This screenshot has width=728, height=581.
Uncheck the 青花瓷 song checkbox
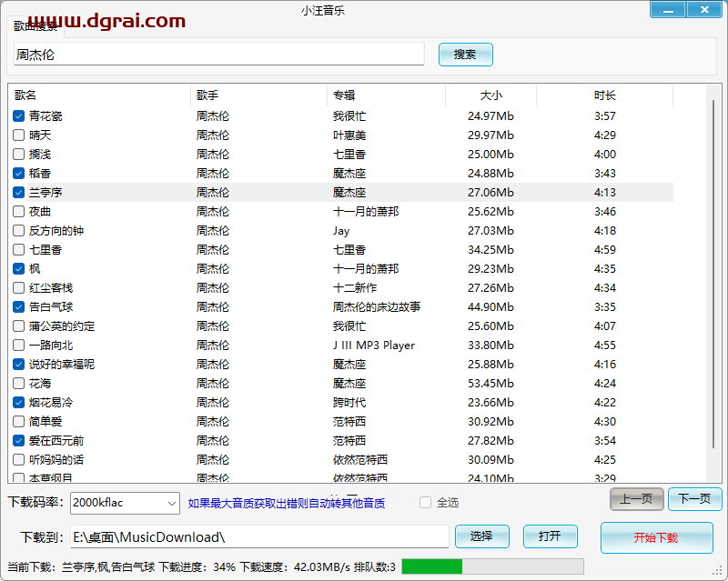tap(18, 116)
